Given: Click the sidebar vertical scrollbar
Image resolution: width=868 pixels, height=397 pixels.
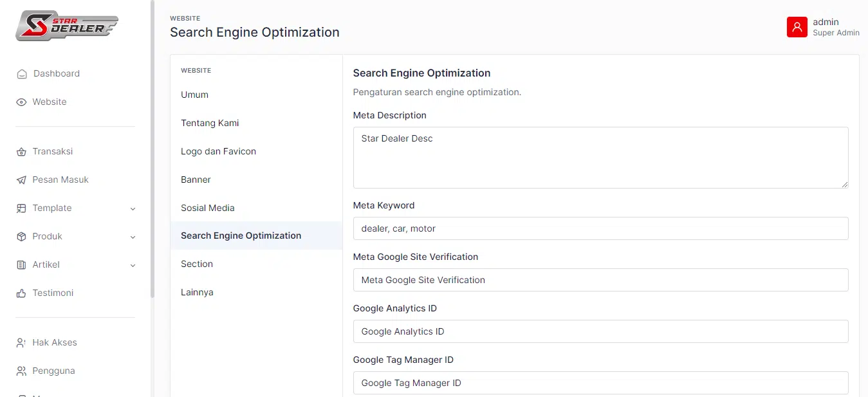Looking at the screenshot, I should (152, 148).
